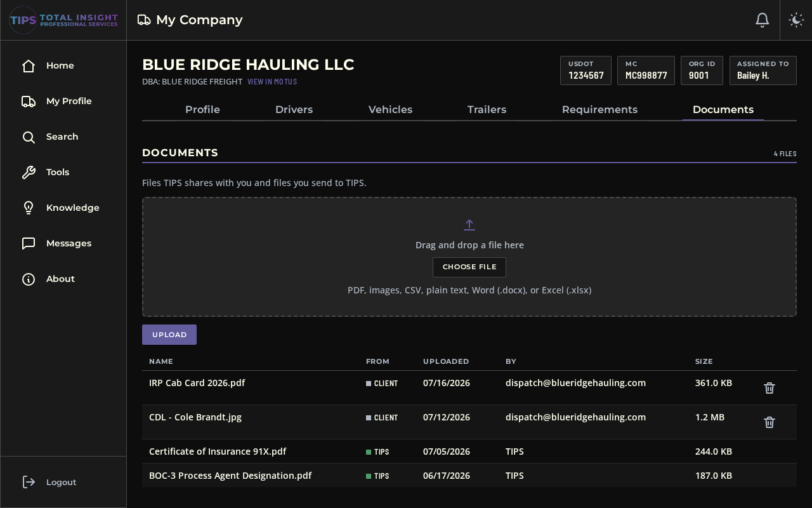Click the About info icon
The height and width of the screenshot is (508, 812).
[29, 279]
